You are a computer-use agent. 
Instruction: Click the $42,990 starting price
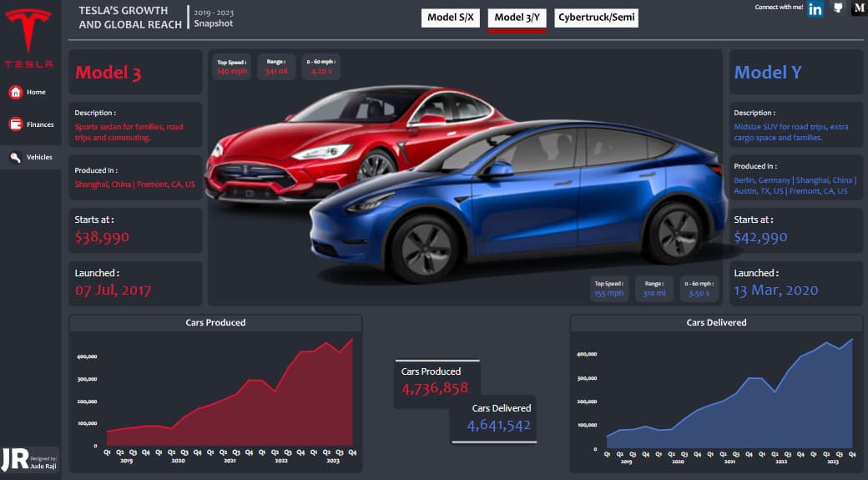point(760,237)
